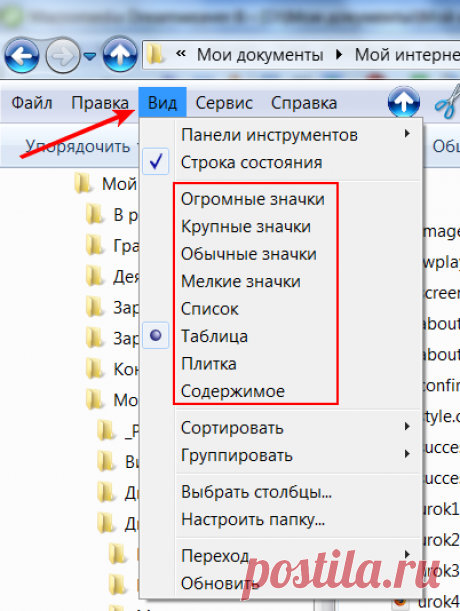Click the Back navigation arrow button
The width and height of the screenshot is (460, 611).
[22, 56]
